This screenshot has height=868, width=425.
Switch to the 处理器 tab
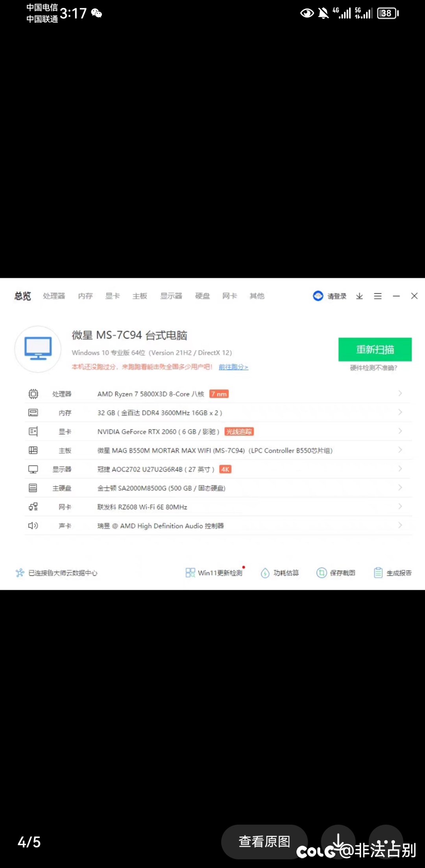54,296
